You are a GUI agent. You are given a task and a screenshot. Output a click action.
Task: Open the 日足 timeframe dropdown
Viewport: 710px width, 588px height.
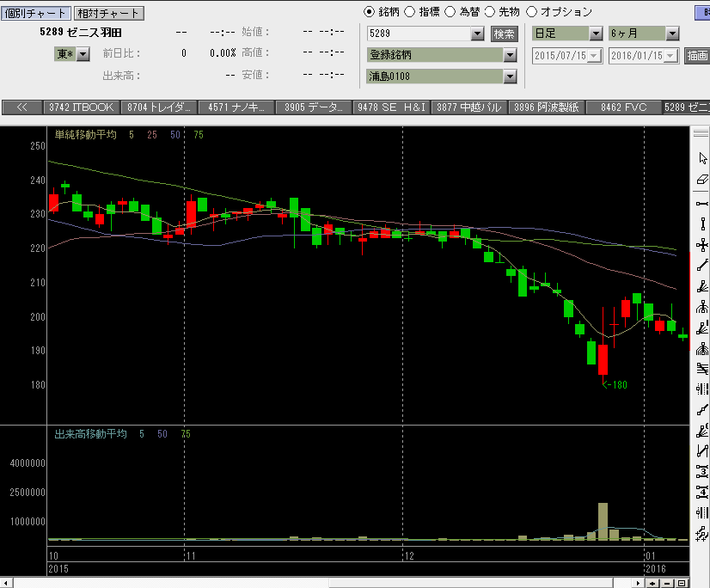596,34
